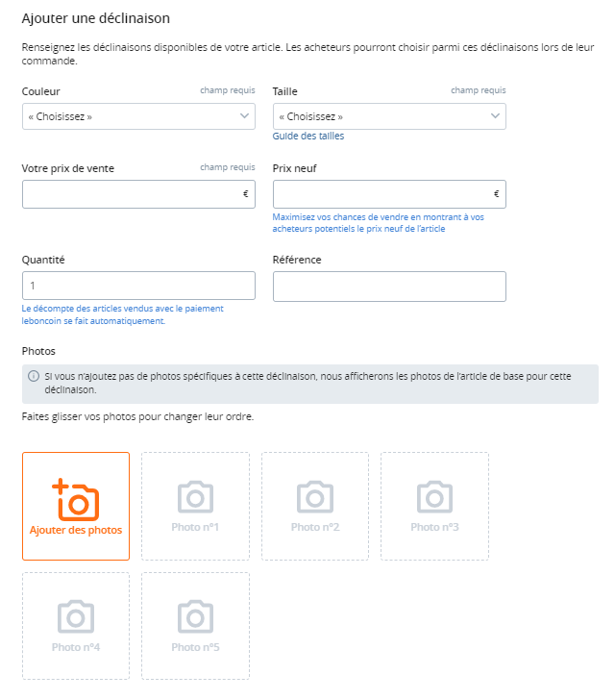Click the info icon in the photos notice
615x700 pixels.
pyautogui.click(x=34, y=376)
